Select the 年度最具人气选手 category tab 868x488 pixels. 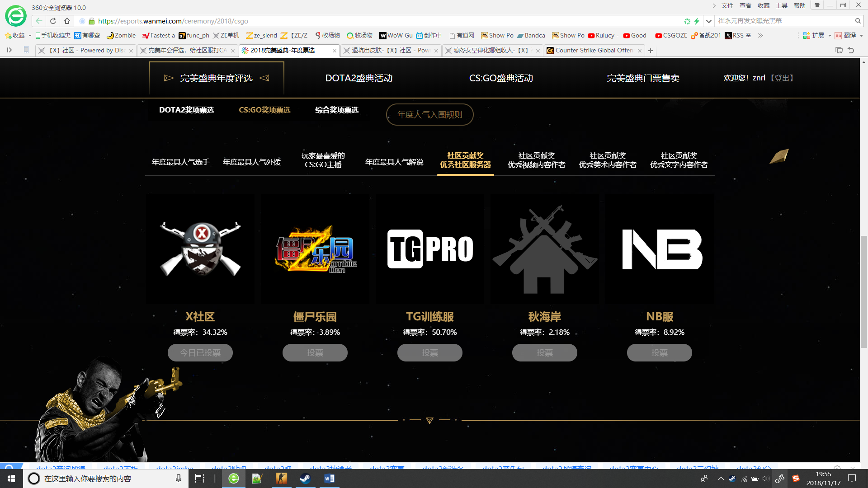[180, 162]
